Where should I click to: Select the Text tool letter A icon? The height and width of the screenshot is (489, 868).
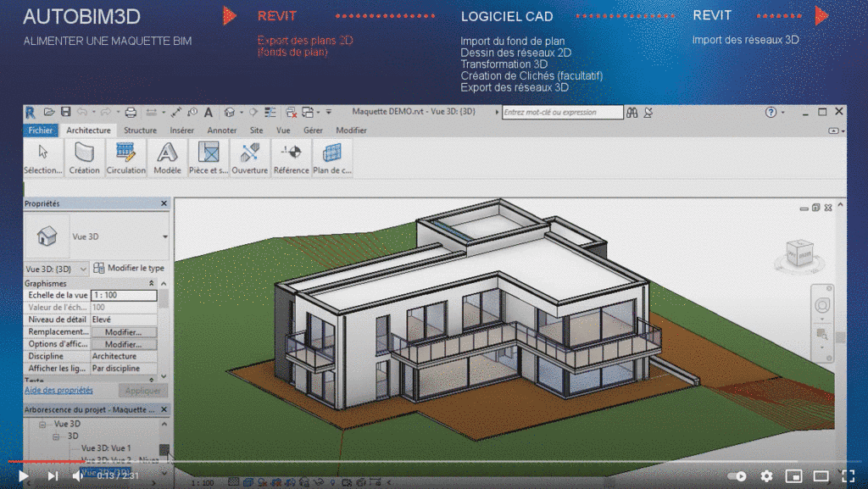209,113
